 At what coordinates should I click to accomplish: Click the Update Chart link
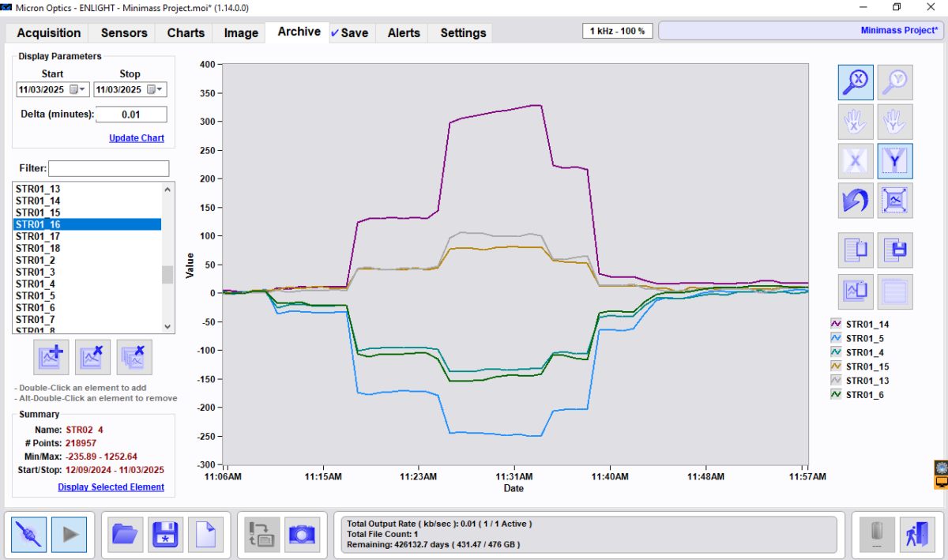coord(136,137)
